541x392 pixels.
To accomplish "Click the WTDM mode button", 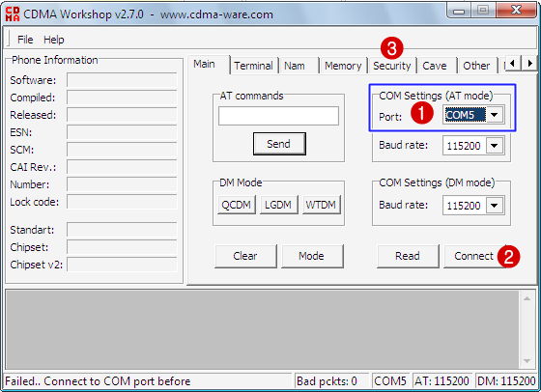I will pos(321,205).
